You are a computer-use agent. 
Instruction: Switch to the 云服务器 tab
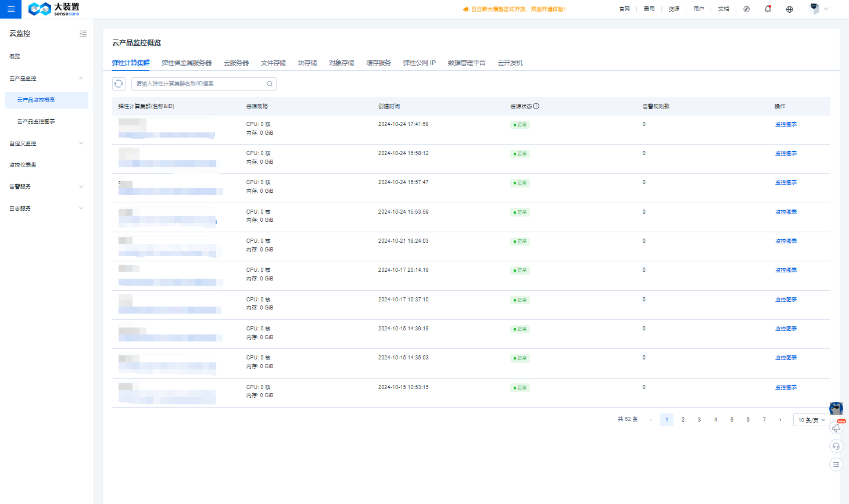click(236, 63)
